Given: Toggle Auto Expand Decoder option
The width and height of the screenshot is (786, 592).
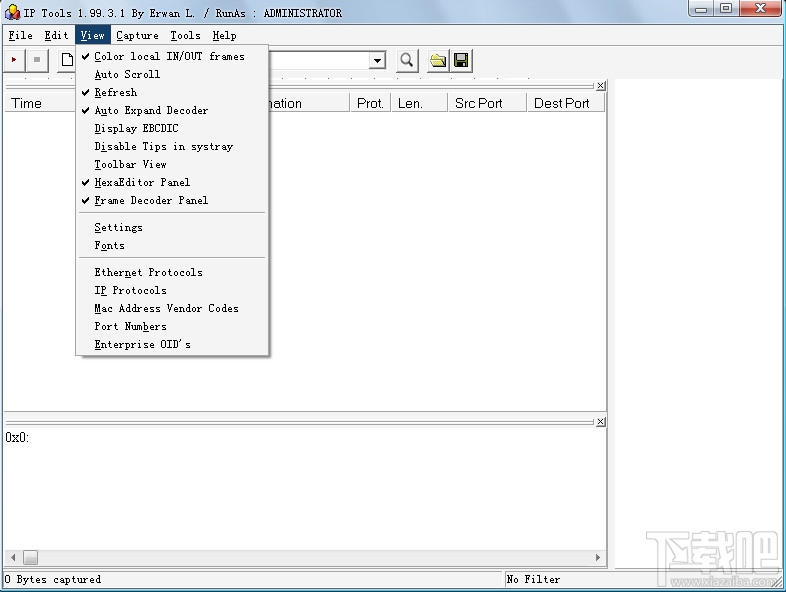Looking at the screenshot, I should (171, 110).
